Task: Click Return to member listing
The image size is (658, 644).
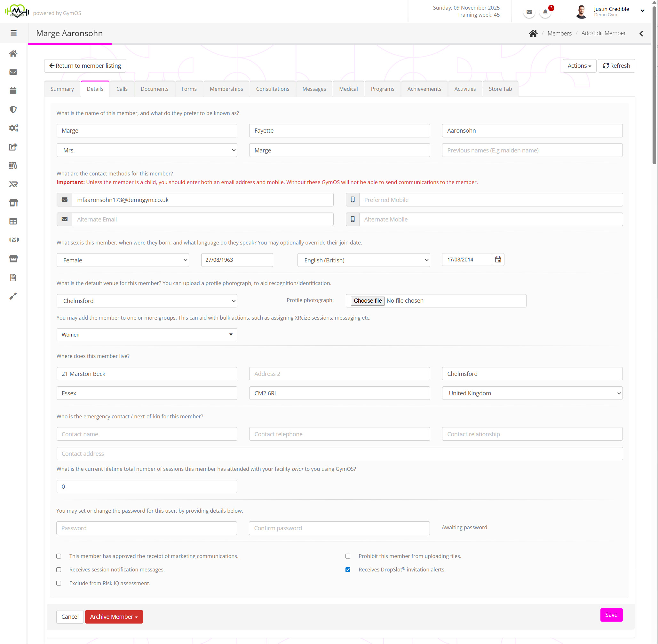Action: 85,66
